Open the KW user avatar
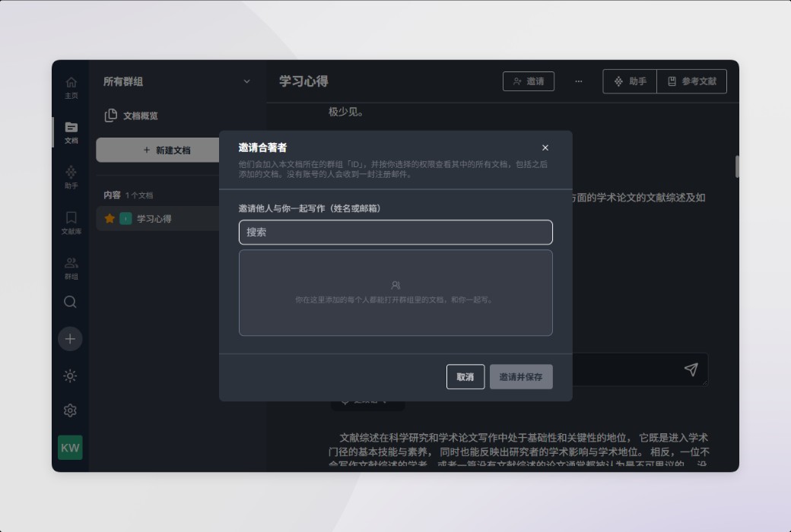 pos(70,448)
